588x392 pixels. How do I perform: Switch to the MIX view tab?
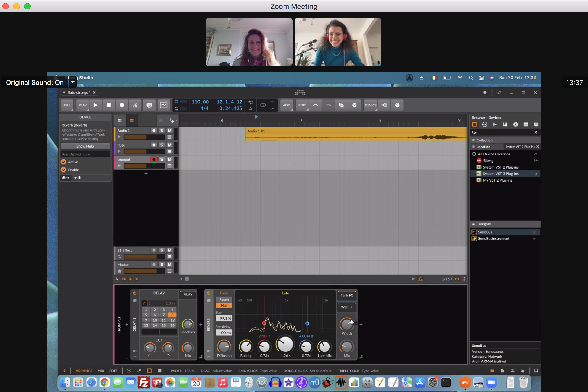101,371
